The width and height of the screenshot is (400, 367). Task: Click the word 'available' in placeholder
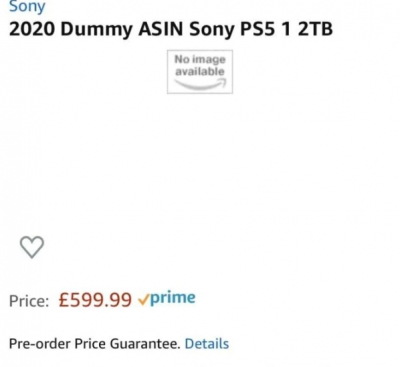(x=200, y=71)
